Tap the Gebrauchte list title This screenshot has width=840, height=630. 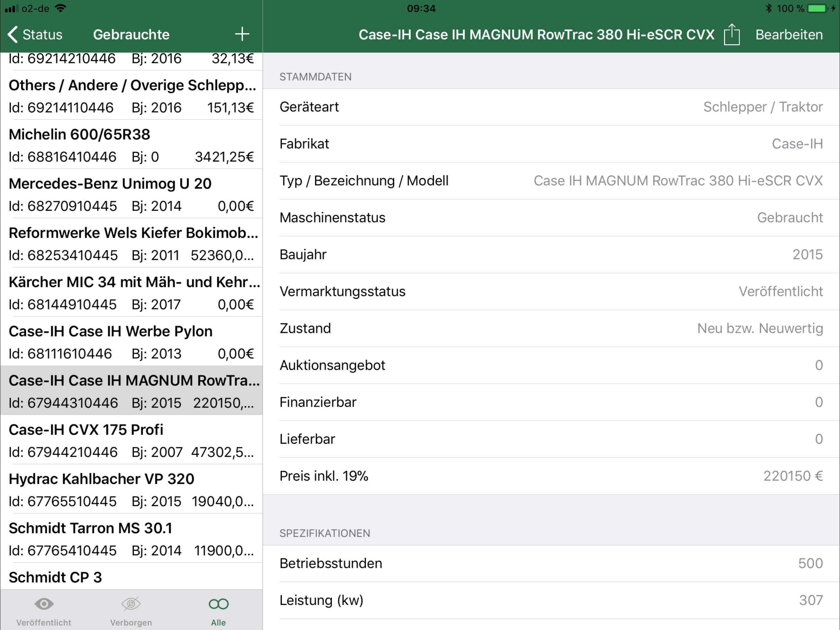131,34
